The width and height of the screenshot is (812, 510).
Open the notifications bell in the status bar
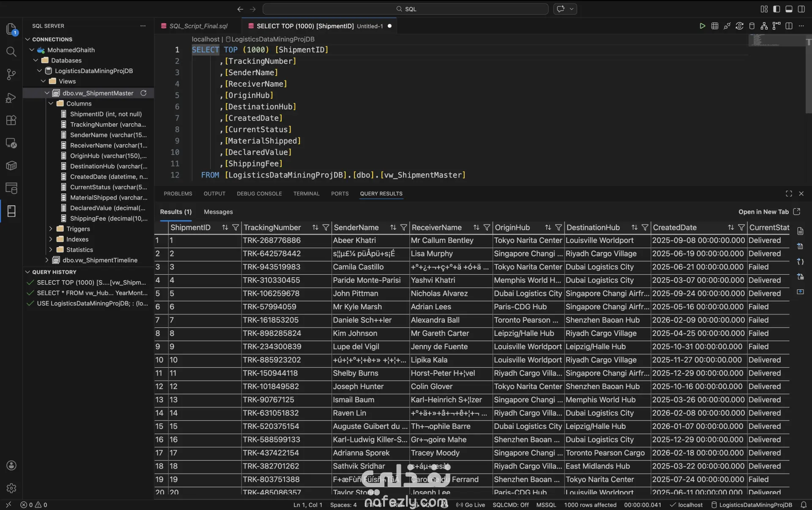(804, 505)
